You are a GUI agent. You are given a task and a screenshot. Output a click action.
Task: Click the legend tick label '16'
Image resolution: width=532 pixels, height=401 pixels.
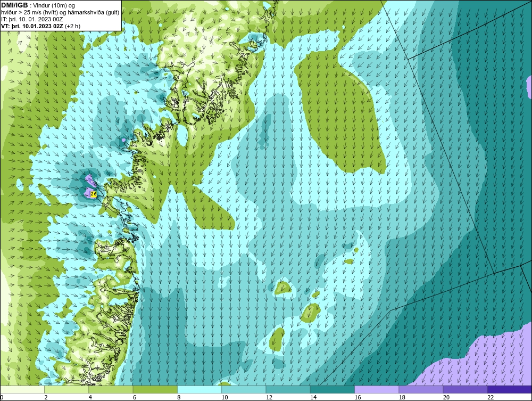(358, 398)
